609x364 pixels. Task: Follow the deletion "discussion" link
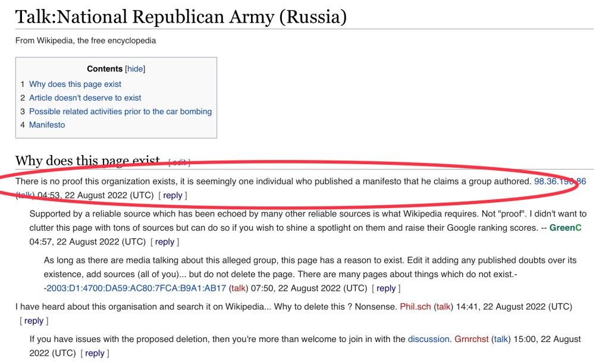428,339
